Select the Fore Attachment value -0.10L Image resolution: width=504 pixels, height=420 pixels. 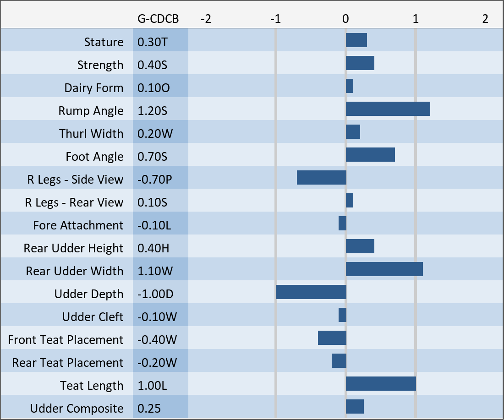154,225
